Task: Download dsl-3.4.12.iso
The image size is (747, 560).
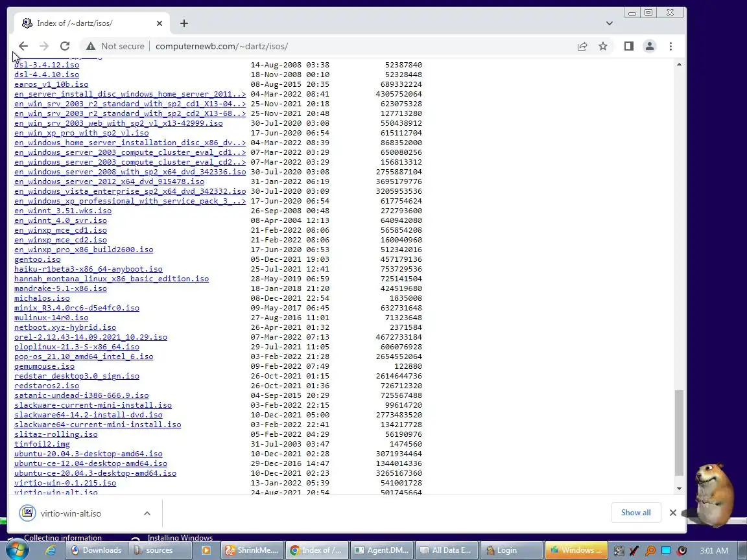Action: point(47,65)
